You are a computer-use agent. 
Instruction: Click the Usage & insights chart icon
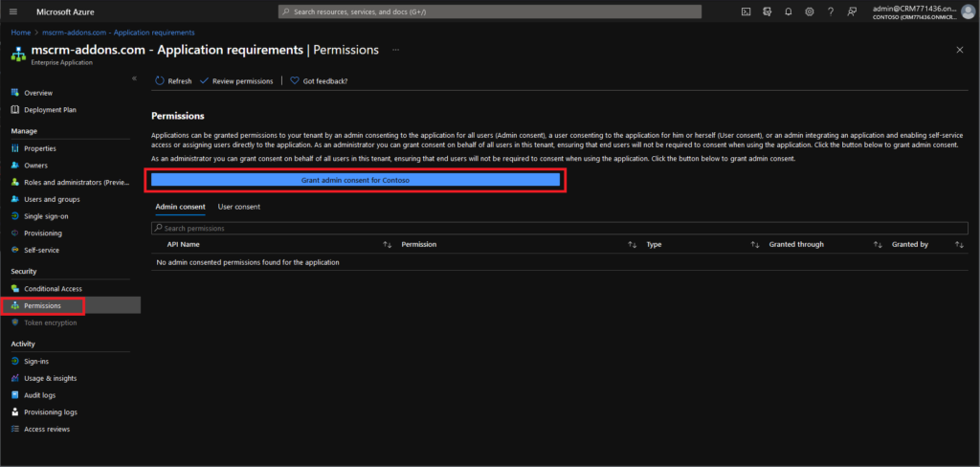point(15,378)
